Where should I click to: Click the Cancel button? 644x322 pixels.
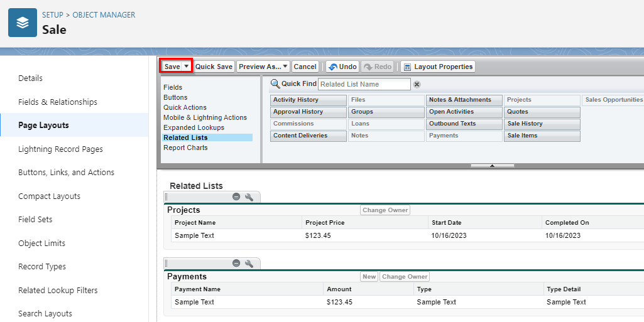click(x=305, y=67)
